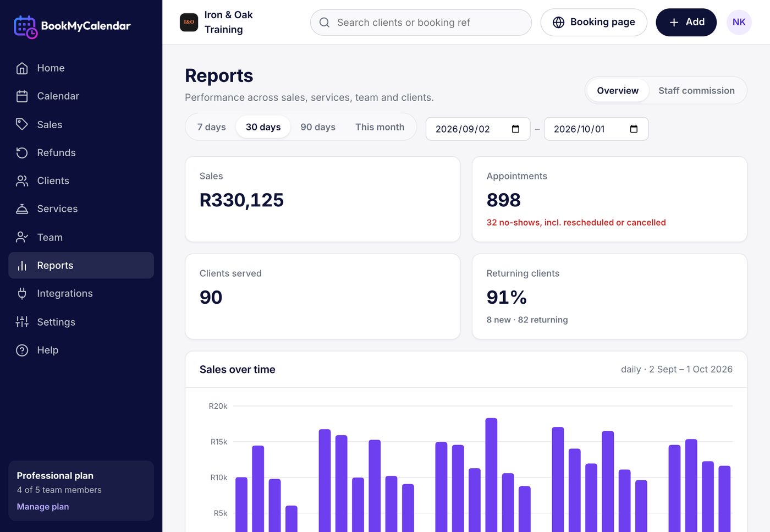Select the 30 days range

(x=263, y=127)
